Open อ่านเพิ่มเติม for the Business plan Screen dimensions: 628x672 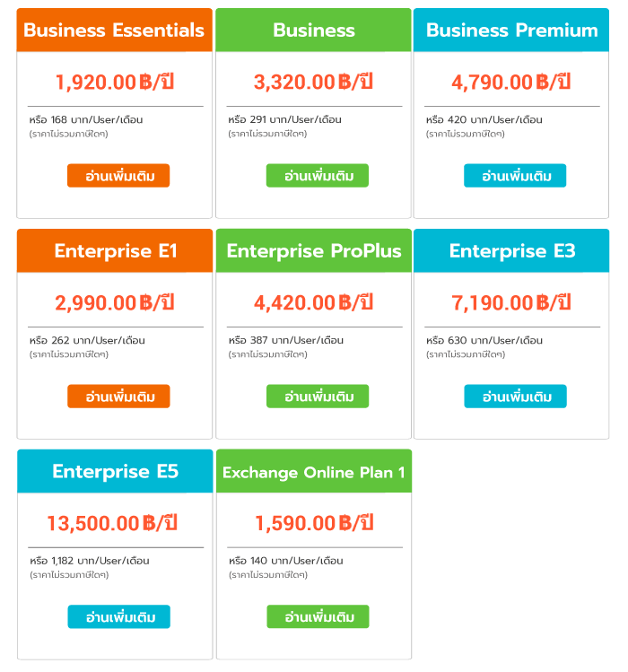[317, 176]
